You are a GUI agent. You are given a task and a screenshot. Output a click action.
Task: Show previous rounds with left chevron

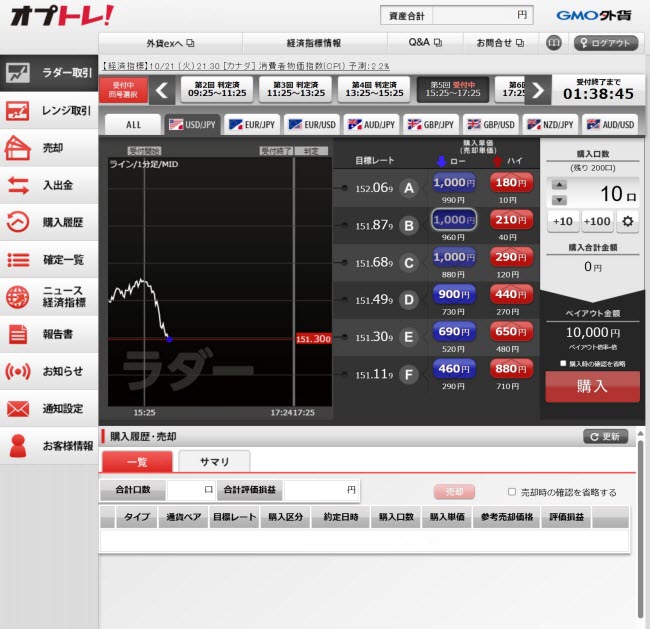click(164, 91)
